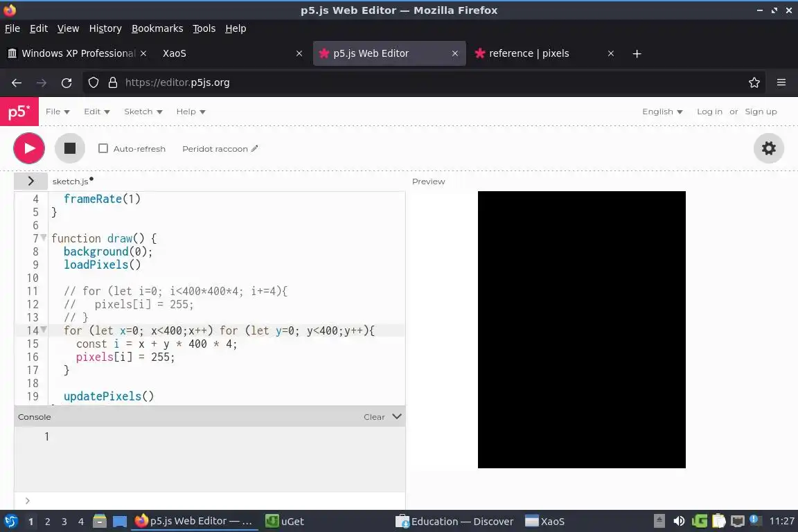
Task: Stop the running sketch
Action: [70, 148]
